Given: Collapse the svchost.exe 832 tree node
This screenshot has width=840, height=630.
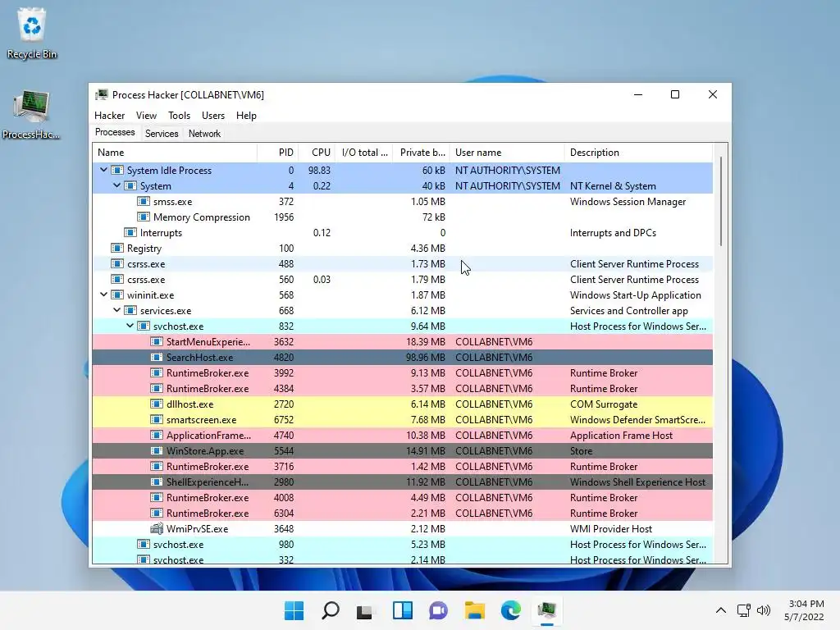Looking at the screenshot, I should pyautogui.click(x=130, y=326).
